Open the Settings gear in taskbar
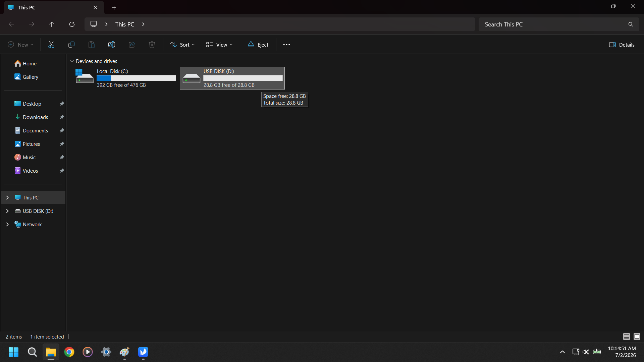Viewport: 644px width, 362px height. coord(106,352)
